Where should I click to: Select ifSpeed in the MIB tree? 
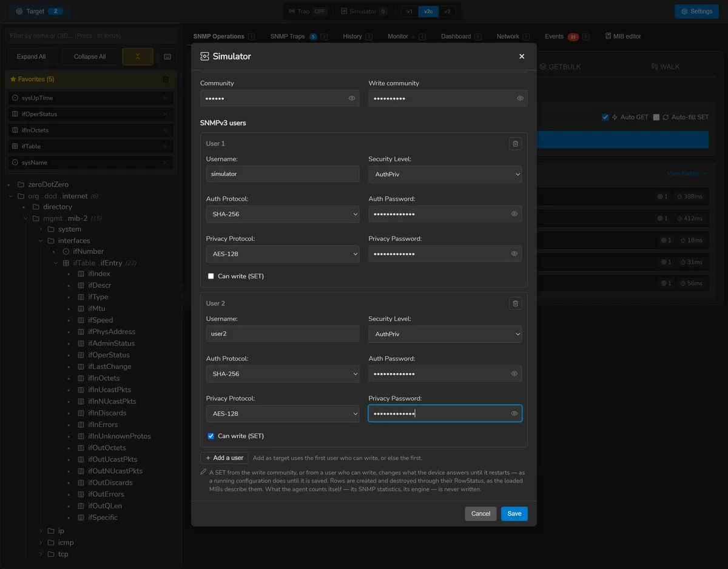click(x=101, y=320)
